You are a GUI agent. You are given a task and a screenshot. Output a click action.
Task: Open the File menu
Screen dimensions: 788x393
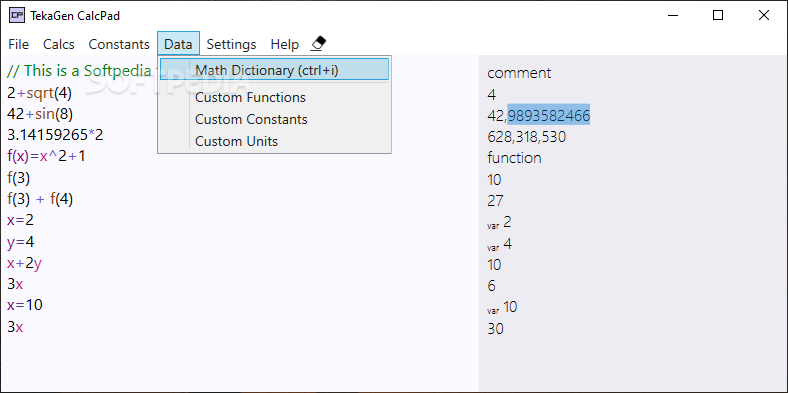(x=19, y=44)
